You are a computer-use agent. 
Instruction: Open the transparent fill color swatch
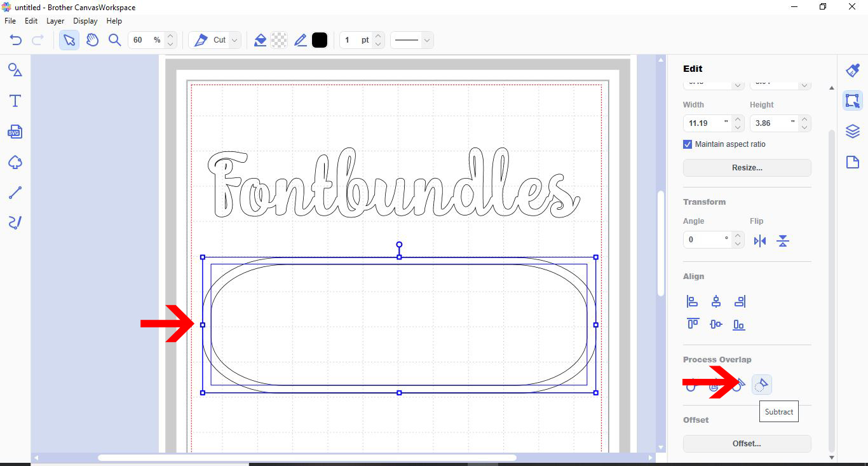[x=279, y=40]
